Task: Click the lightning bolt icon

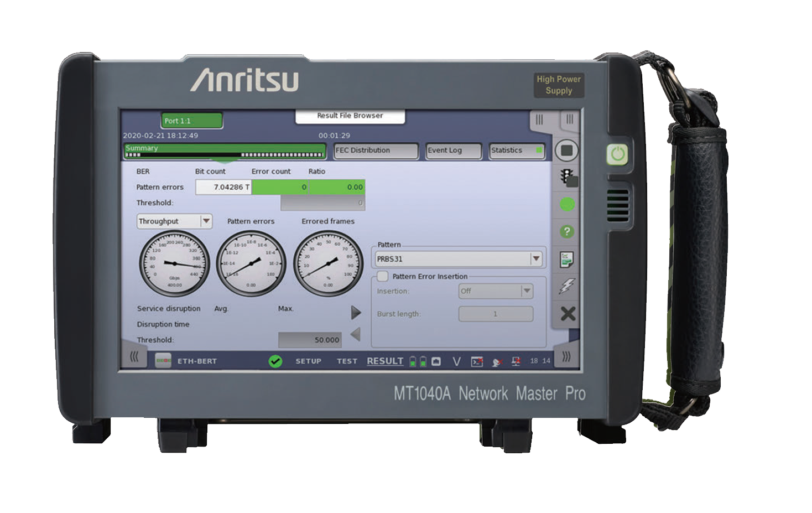Action: (567, 286)
